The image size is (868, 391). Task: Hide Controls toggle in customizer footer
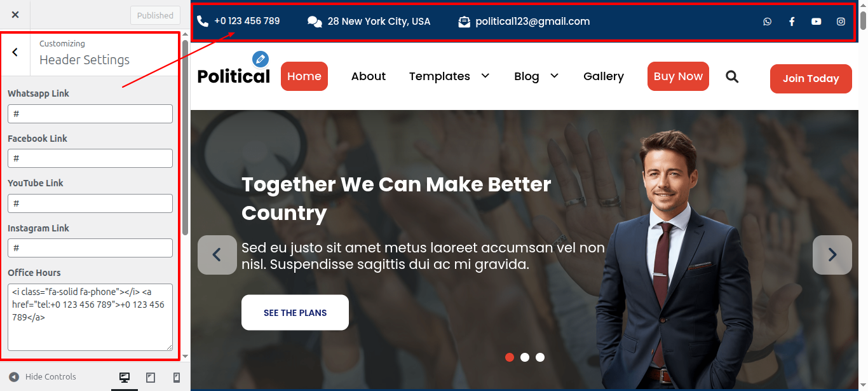click(43, 377)
